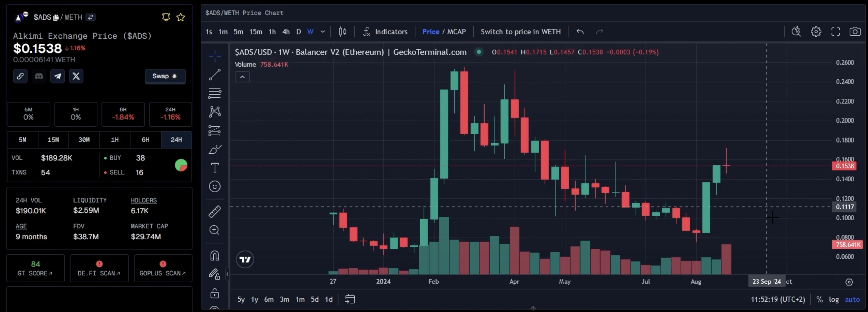Take a chart snapshot with camera icon
This screenshot has width=868, height=312.
[855, 32]
